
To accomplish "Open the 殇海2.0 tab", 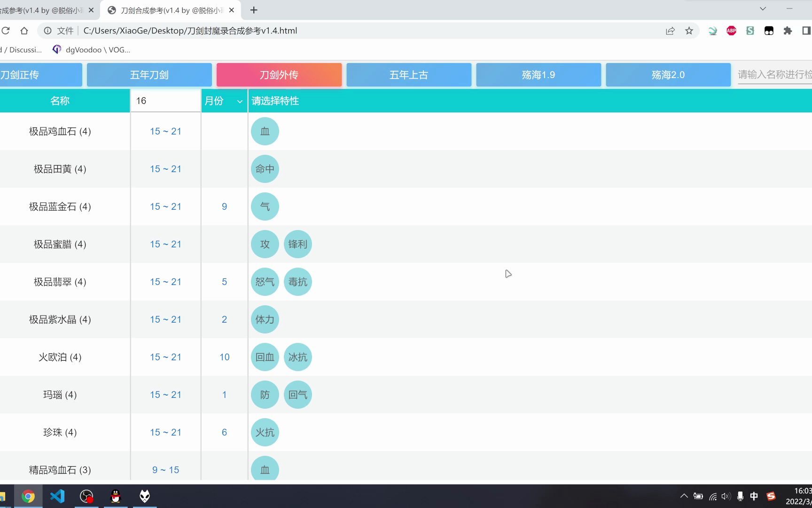I will tap(668, 75).
